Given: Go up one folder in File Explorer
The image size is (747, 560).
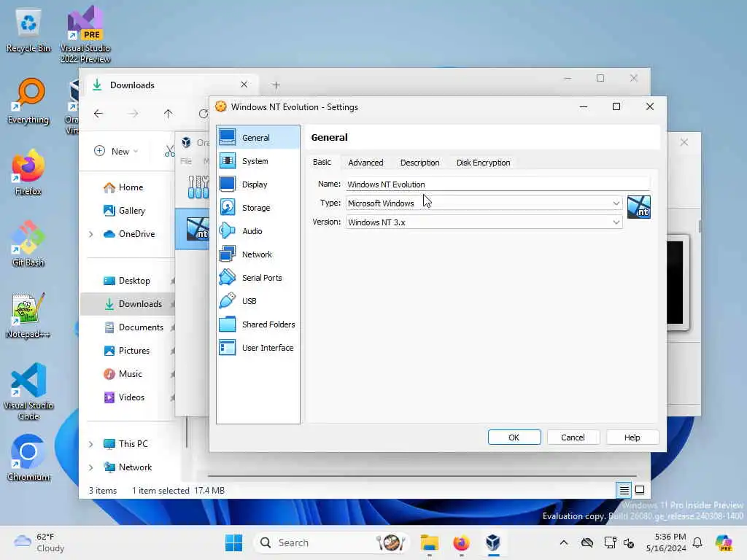Looking at the screenshot, I should click(169, 114).
